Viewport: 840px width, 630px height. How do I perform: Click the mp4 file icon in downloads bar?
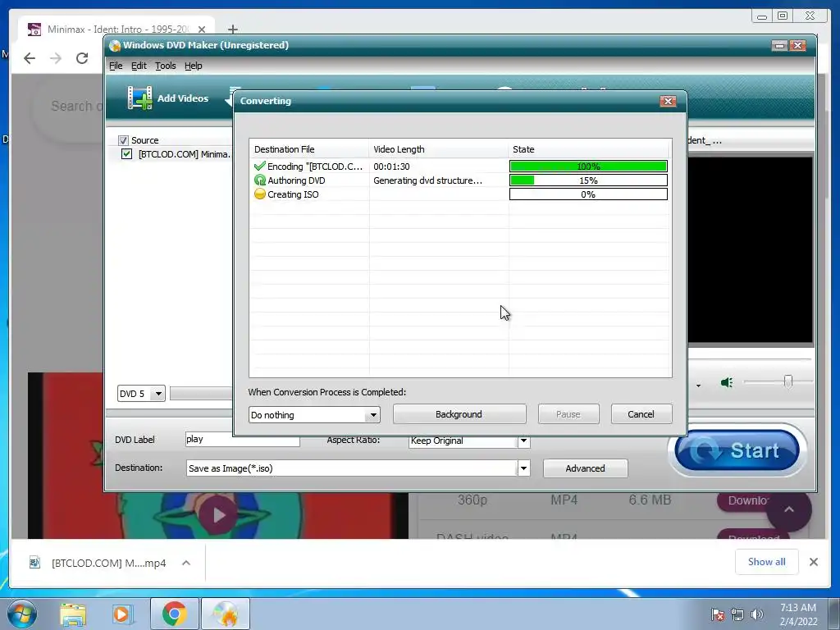point(34,563)
